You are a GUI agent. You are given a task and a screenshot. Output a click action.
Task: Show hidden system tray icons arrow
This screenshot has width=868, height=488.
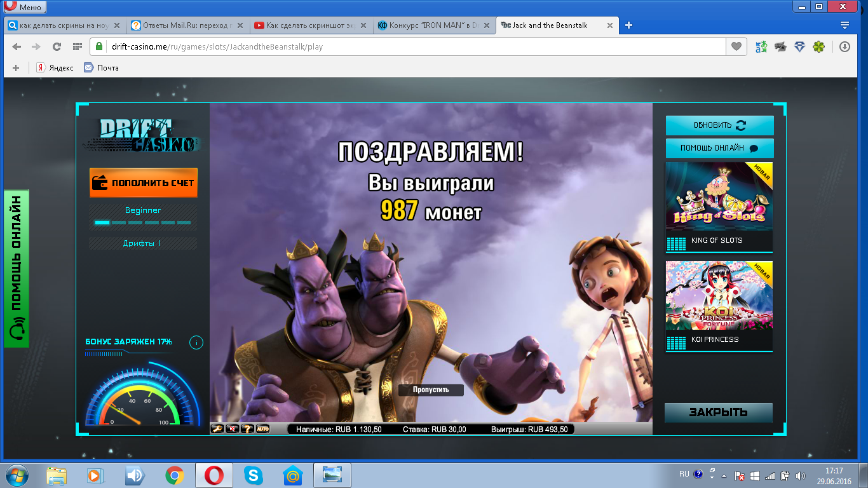[x=712, y=475]
